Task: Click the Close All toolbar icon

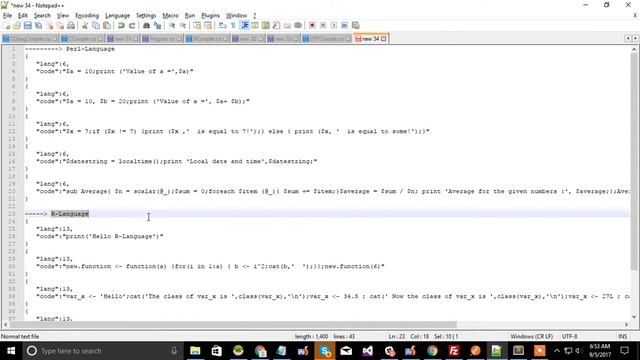Action: click(60, 26)
